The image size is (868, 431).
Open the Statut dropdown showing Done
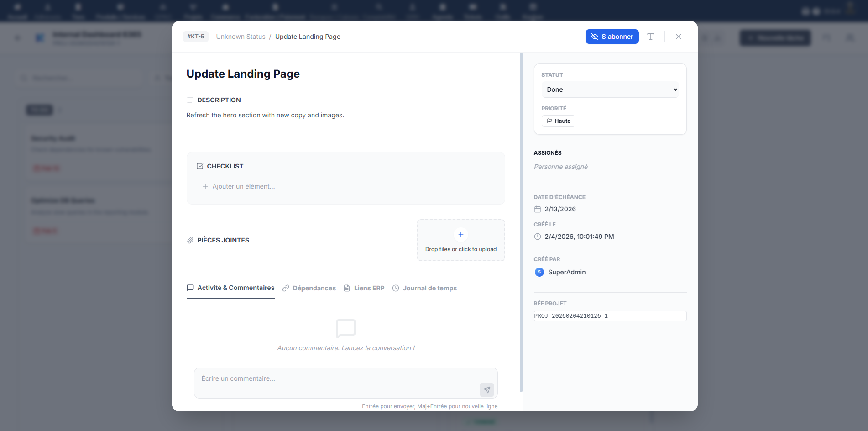click(x=610, y=89)
